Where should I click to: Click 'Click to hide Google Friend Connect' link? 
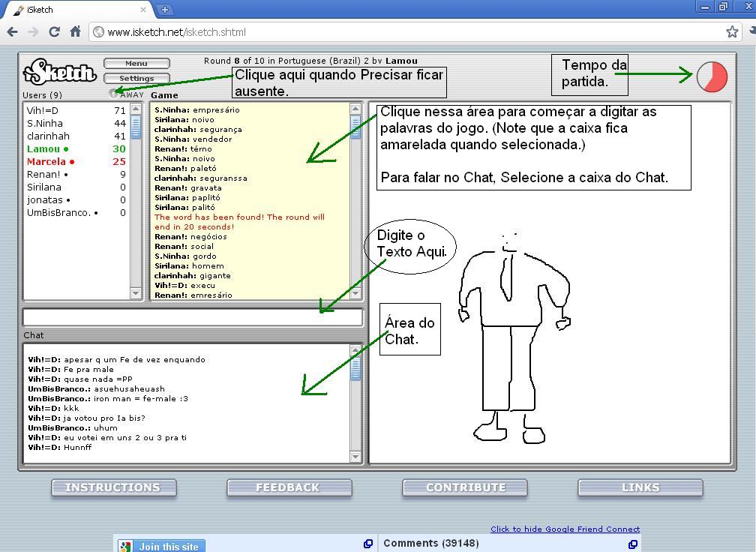565,529
